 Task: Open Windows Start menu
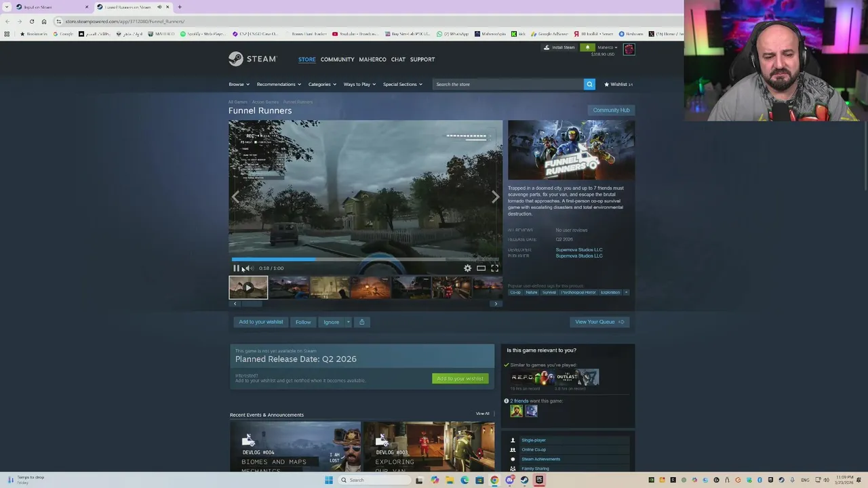point(329,480)
